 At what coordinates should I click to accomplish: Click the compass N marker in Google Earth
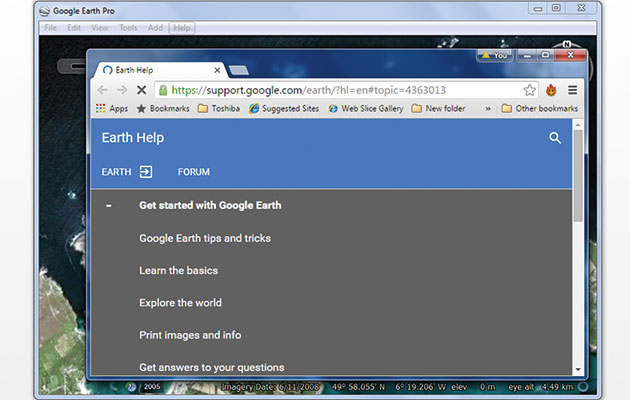pyautogui.click(x=567, y=44)
